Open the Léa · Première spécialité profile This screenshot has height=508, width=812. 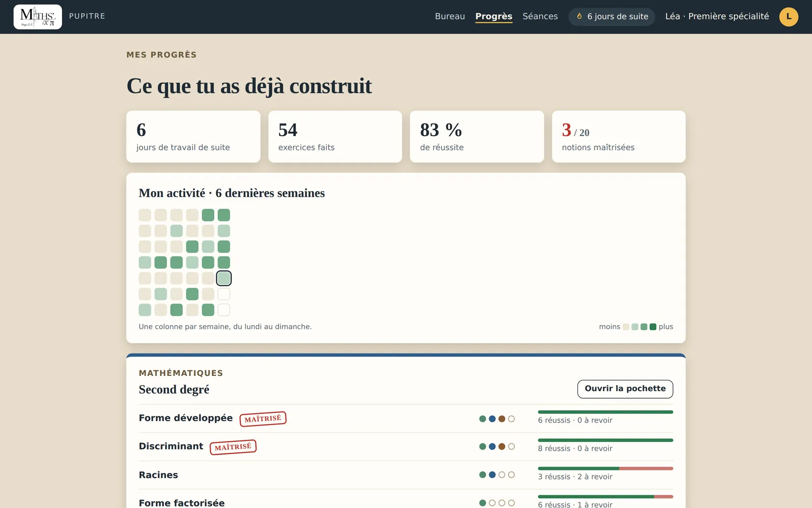pyautogui.click(x=717, y=16)
